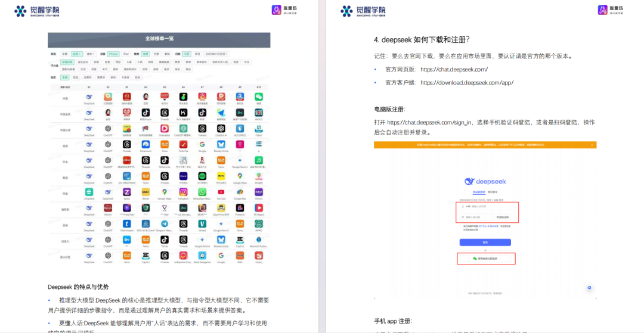This screenshot has width=644, height=333.
Task: Select the 今日 date filter
Action: [x=187, y=54]
